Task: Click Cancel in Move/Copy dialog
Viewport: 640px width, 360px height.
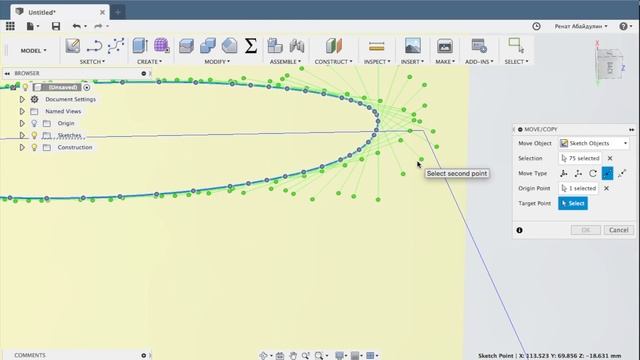Action: click(618, 230)
